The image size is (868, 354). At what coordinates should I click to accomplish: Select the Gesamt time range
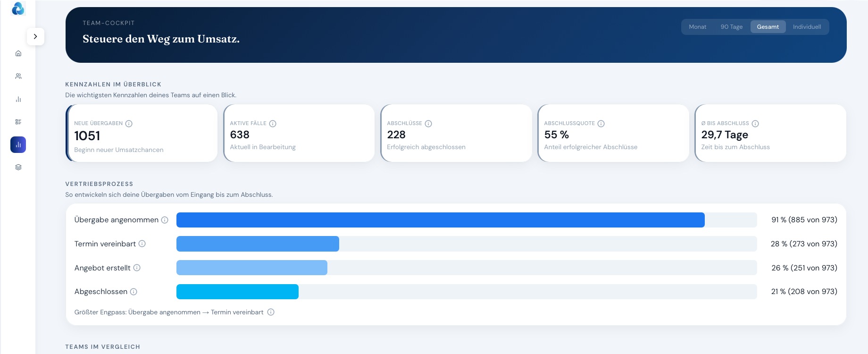click(768, 27)
